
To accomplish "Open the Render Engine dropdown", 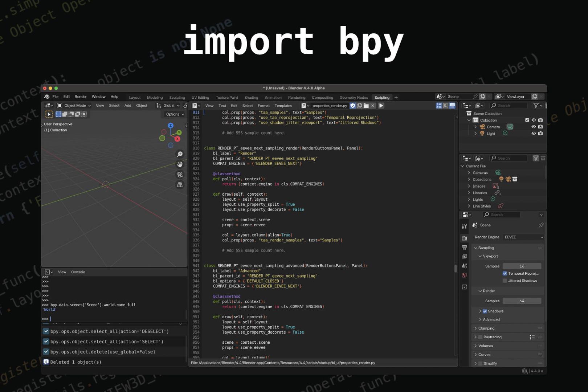I will 523,237.
